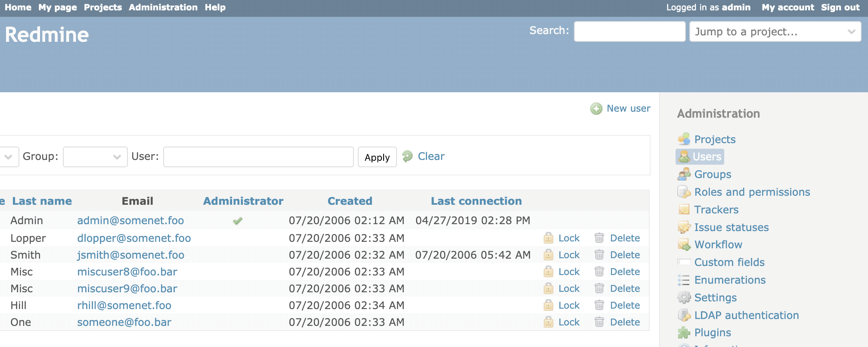
Task: Click lock icon in dlopper@somenet.foo row
Action: [549, 238]
